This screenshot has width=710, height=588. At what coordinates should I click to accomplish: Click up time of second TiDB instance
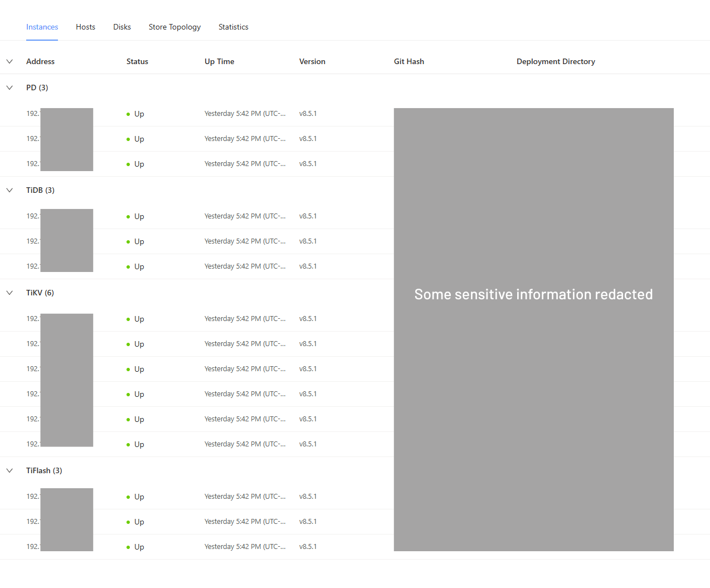[245, 241]
